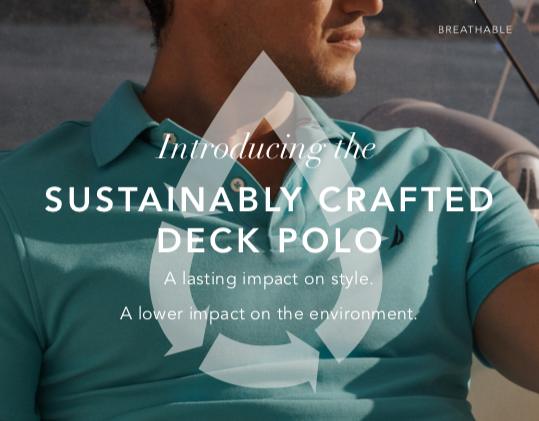
Task: Click the pointed tip of the water-drop icon
Action: [x=264, y=57]
